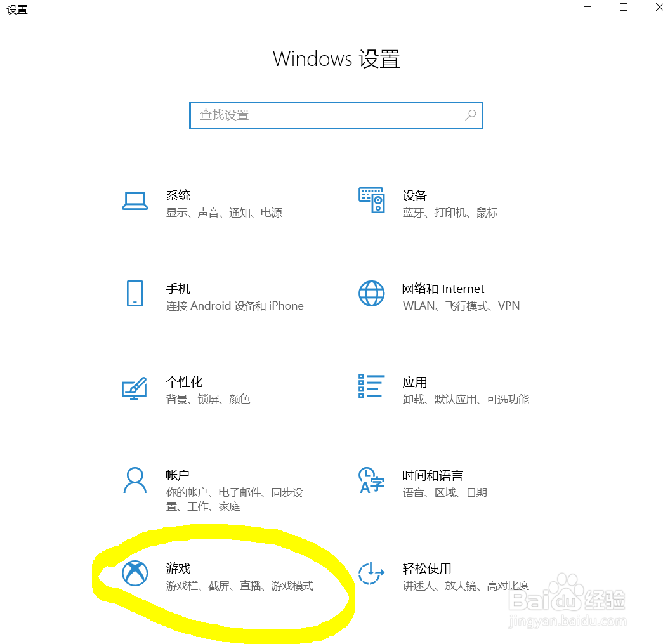Open the System laptop icon

click(x=135, y=201)
